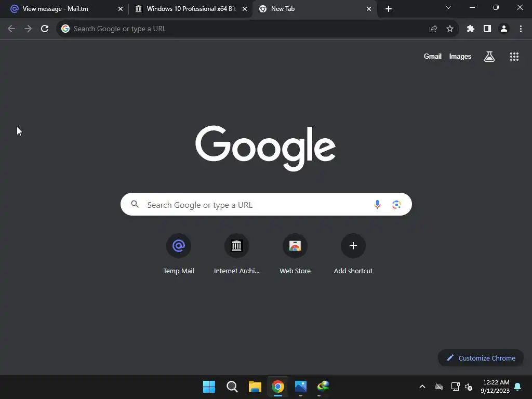Viewport: 532px width, 399px height.
Task: Open the Images link
Action: click(x=460, y=56)
